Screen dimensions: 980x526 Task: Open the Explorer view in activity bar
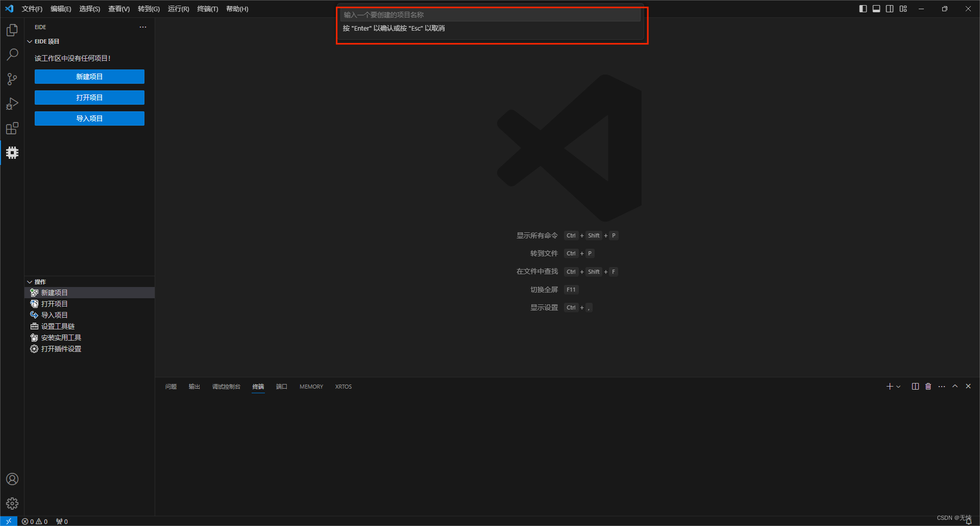pos(12,30)
